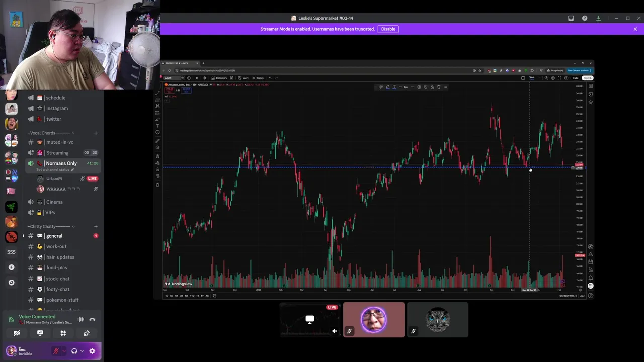644x362 pixels.
Task: Collapse the Chitty Chatty category
Action: [51, 226]
